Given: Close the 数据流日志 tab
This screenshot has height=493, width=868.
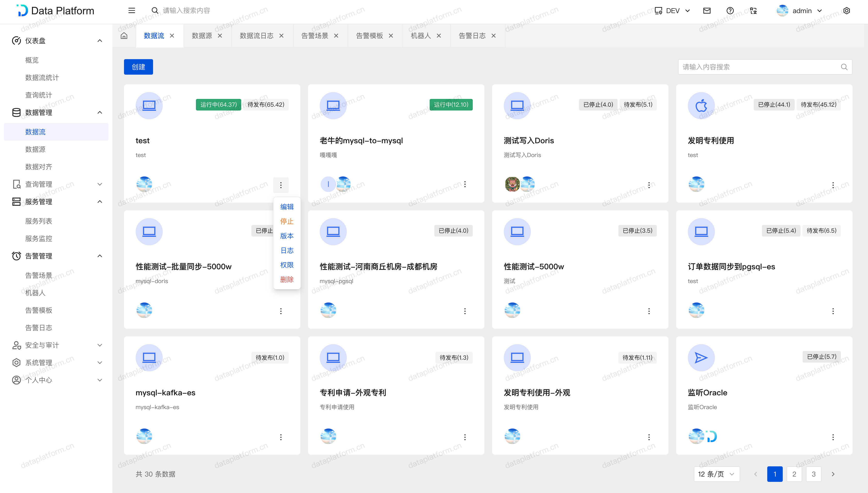Looking at the screenshot, I should pos(281,36).
